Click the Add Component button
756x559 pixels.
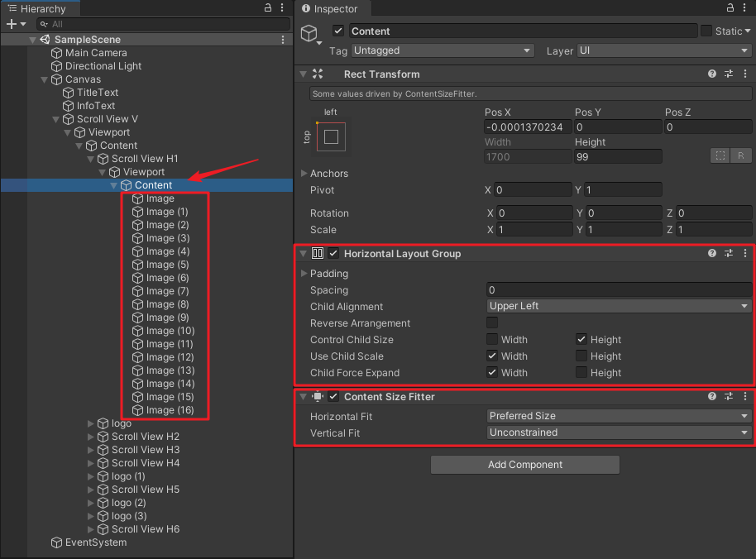[524, 464]
